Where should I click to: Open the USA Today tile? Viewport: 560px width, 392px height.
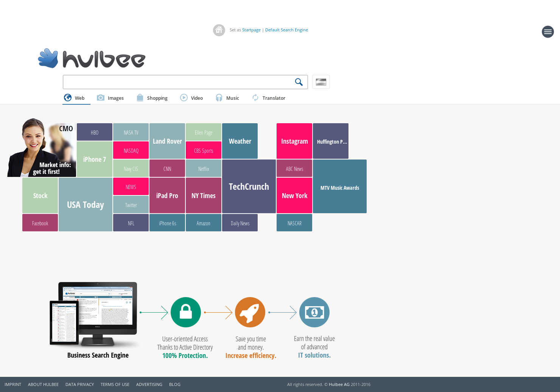[86, 205]
